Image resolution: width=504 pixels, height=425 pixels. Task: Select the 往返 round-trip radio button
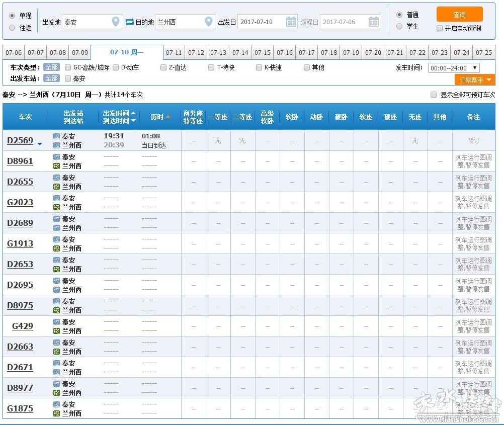(12, 28)
